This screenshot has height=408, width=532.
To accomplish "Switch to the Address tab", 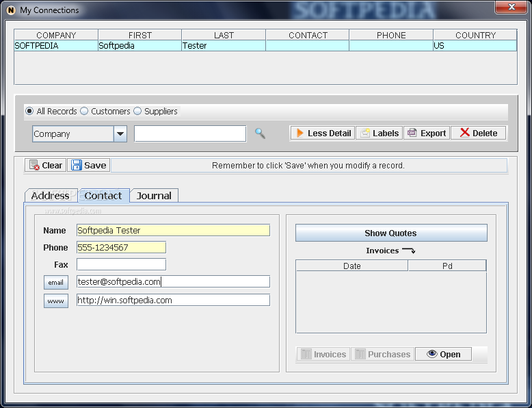I will [x=51, y=196].
